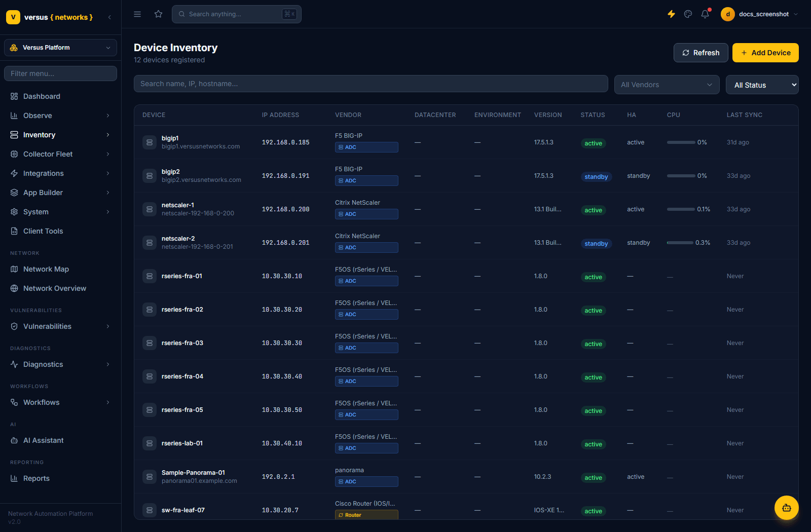Open AI Assistant from sidebar
Viewport: 811px width, 532px height.
[x=60, y=440]
